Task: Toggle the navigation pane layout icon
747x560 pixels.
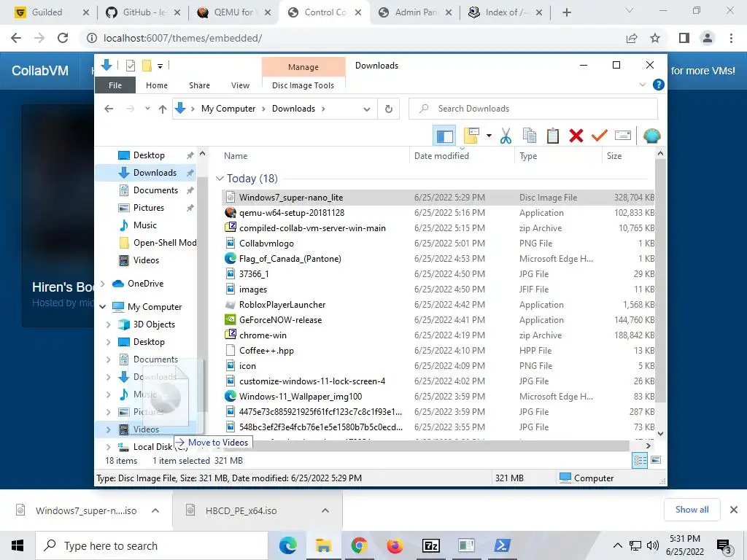Action: (x=444, y=136)
